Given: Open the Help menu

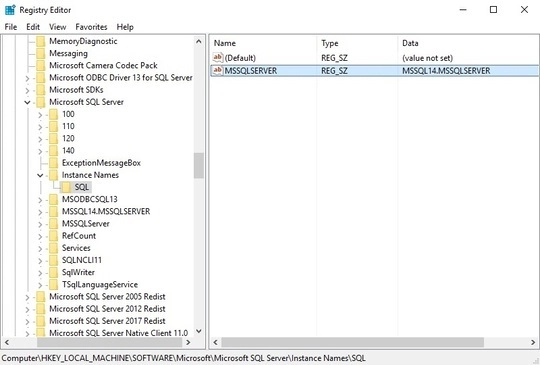Looking at the screenshot, I should coord(125,27).
